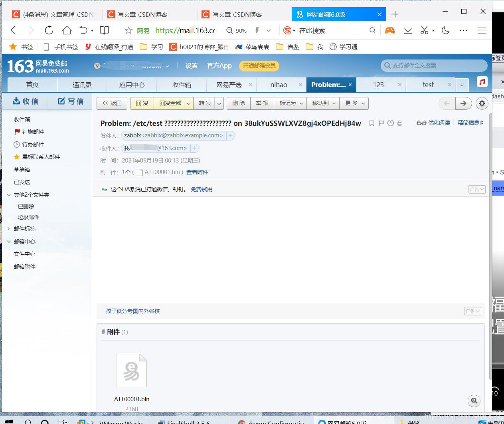Open the game controller icon

point(390,30)
